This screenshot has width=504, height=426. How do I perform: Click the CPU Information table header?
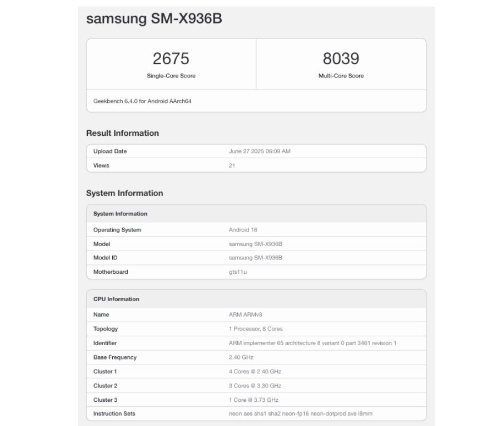pyautogui.click(x=116, y=299)
